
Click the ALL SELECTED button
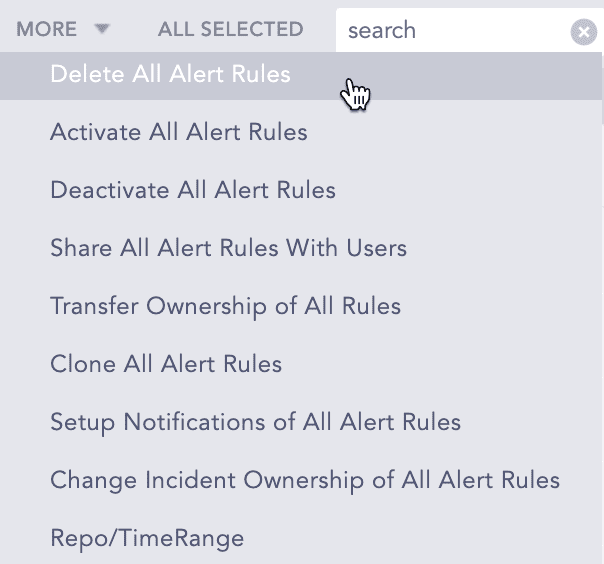230,29
